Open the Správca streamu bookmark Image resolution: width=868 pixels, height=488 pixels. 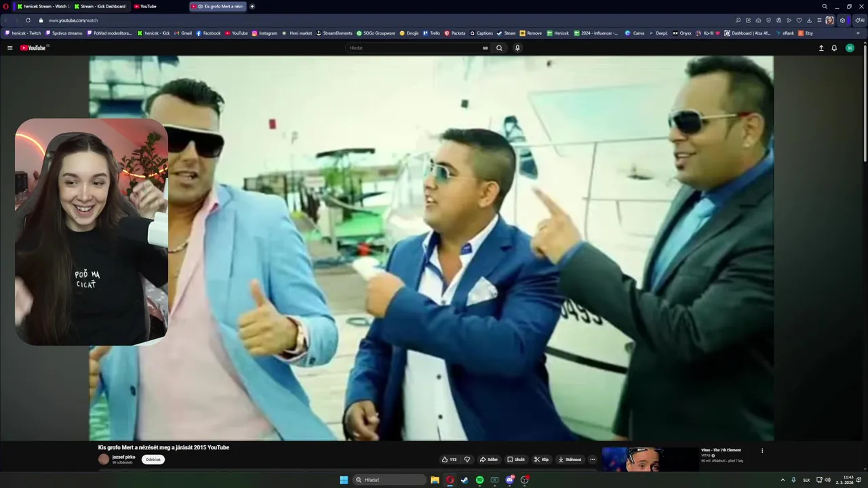coord(64,33)
